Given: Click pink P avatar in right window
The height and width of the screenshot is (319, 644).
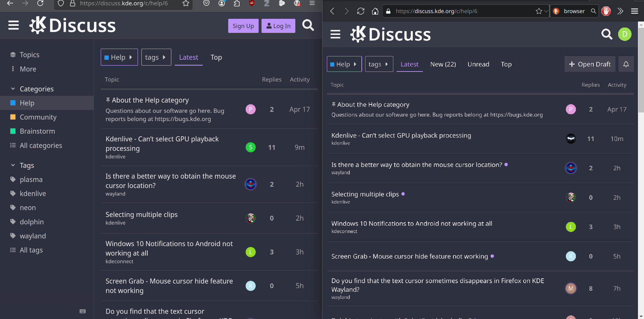Looking at the screenshot, I should 571,109.
